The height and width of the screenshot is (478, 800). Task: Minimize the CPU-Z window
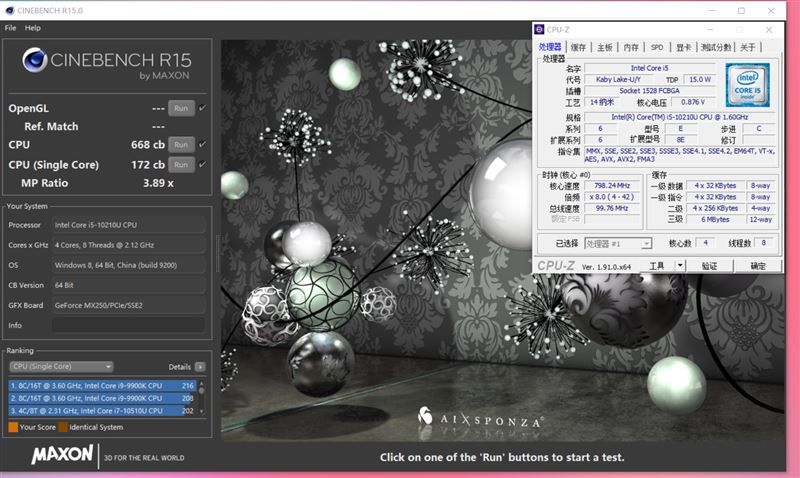pos(710,30)
